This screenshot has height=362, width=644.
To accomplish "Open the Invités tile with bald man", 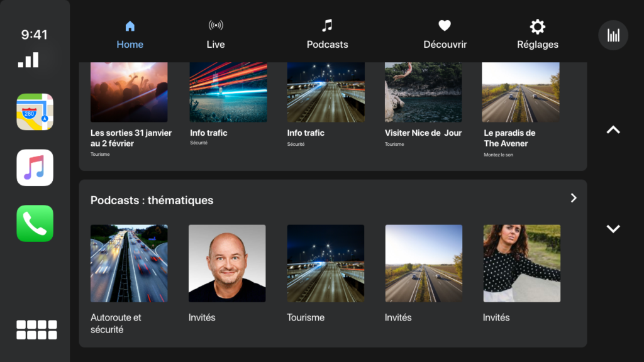I will (227, 263).
